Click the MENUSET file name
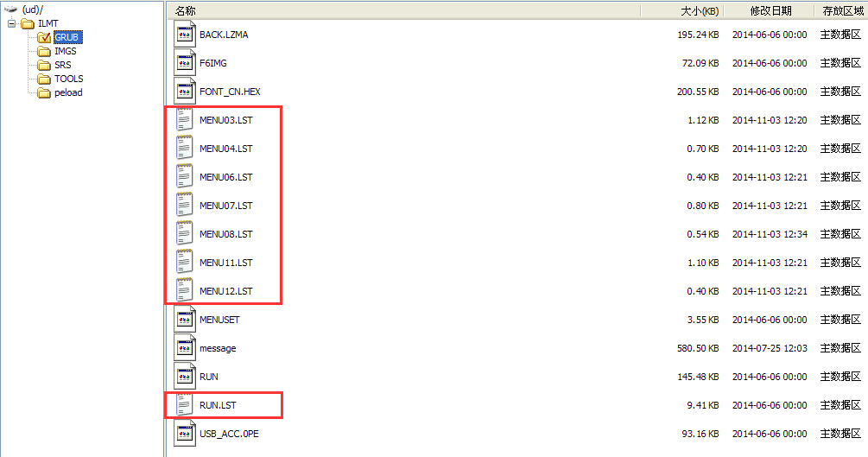 219,320
